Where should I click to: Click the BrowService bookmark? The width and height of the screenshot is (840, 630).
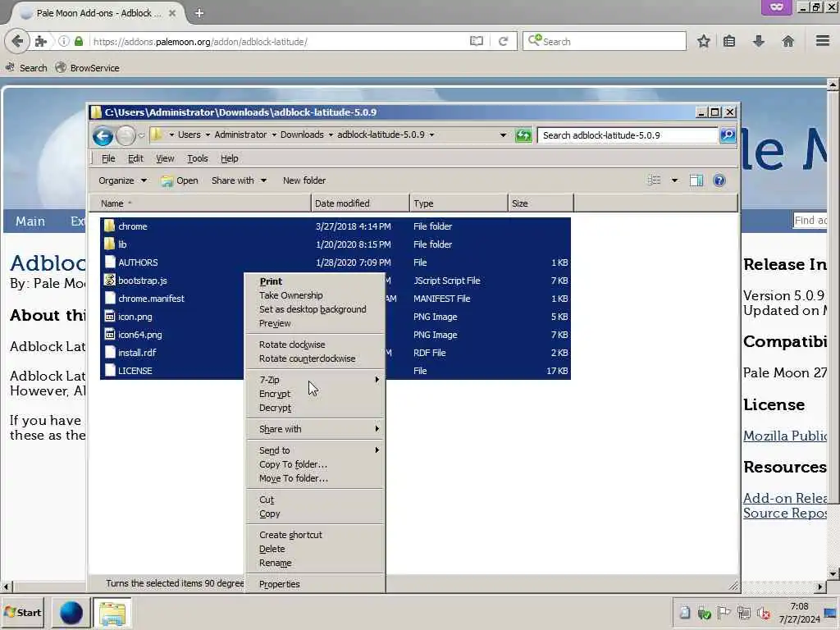(x=87, y=68)
